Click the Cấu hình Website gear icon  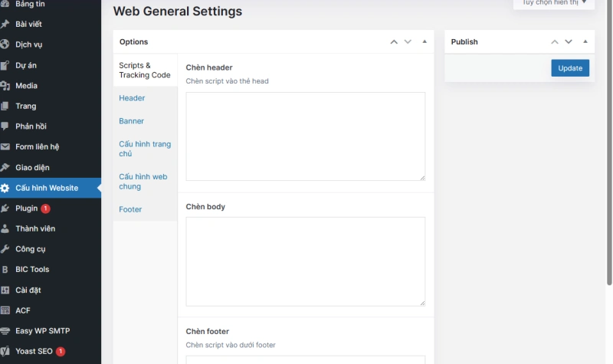[x=5, y=188]
